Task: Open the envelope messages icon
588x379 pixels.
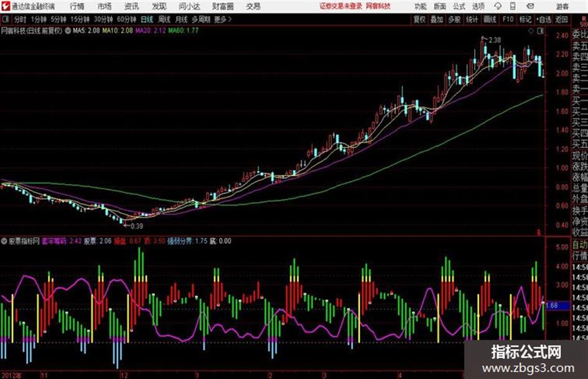Action: (x=530, y=6)
